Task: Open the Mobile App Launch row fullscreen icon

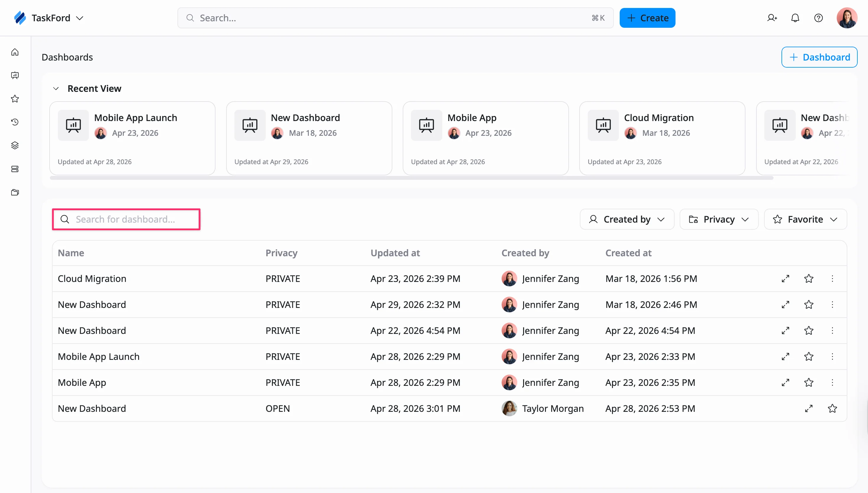Action: 785,357
